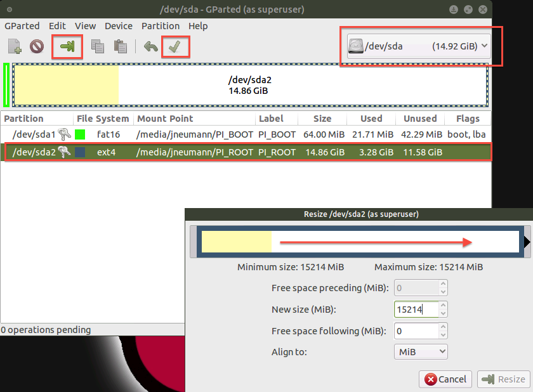Open the Partition menu
The image size is (533, 392).
(x=161, y=26)
